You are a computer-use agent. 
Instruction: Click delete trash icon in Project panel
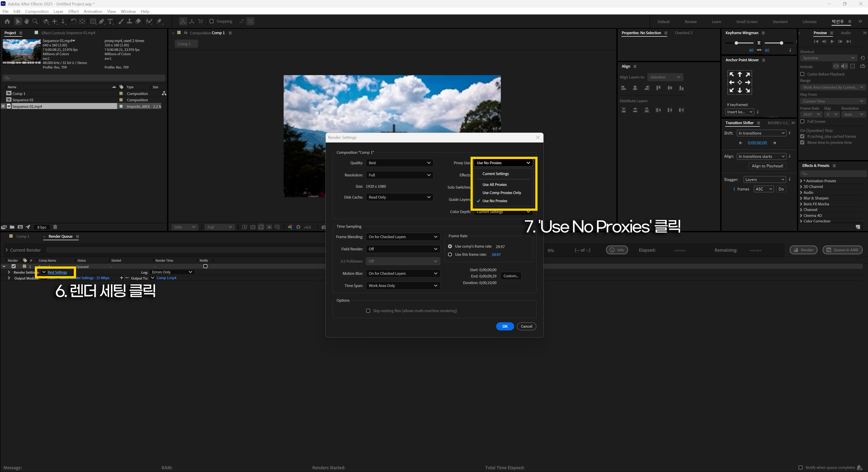[x=55, y=227]
